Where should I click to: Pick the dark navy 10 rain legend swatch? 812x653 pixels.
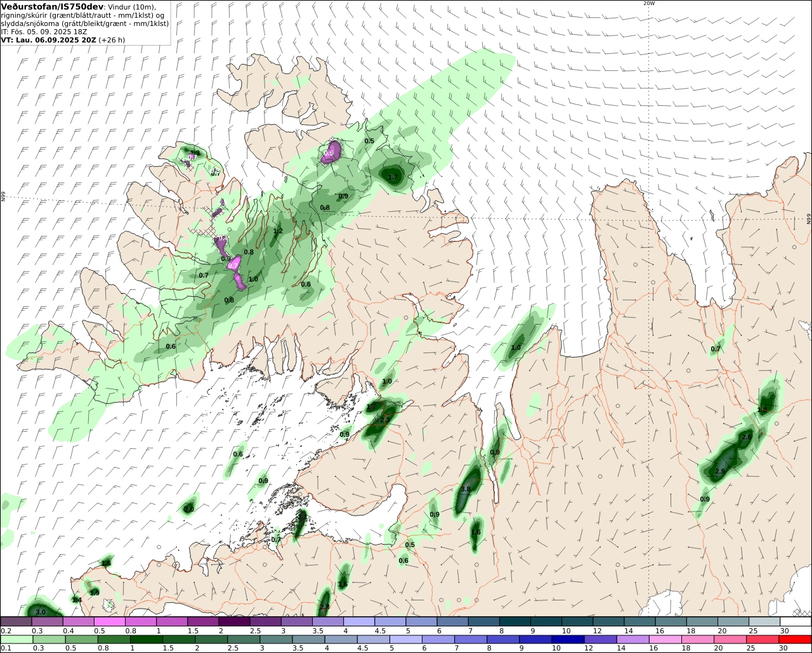(x=567, y=639)
